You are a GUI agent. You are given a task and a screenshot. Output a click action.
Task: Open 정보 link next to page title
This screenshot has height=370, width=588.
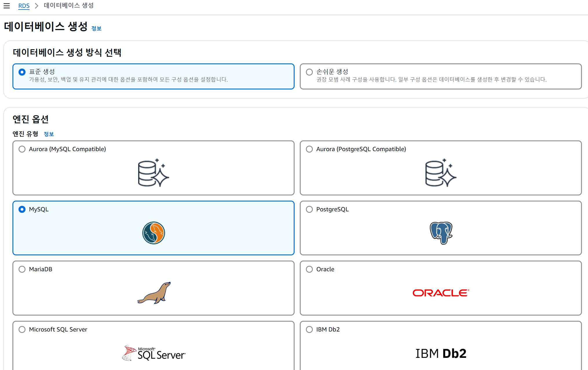pos(96,28)
